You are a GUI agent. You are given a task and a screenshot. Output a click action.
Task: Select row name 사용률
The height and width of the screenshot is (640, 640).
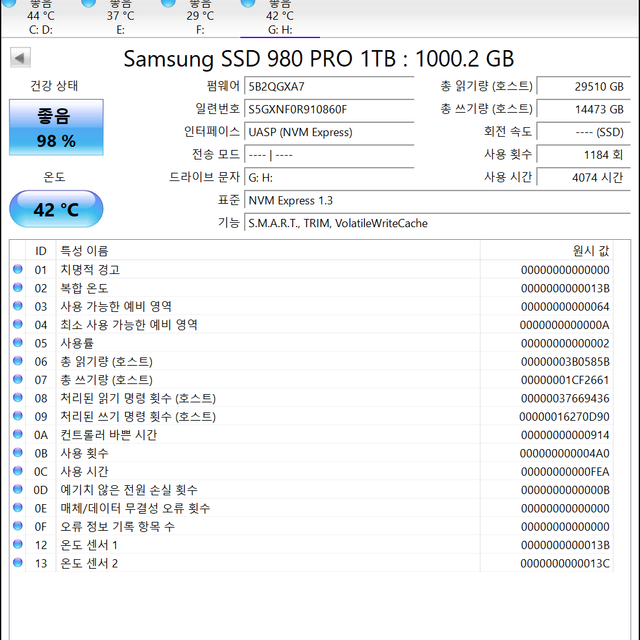(x=77, y=343)
